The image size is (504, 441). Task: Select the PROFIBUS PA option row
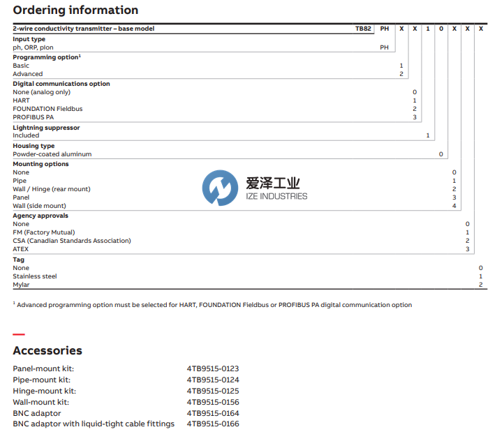(33, 117)
